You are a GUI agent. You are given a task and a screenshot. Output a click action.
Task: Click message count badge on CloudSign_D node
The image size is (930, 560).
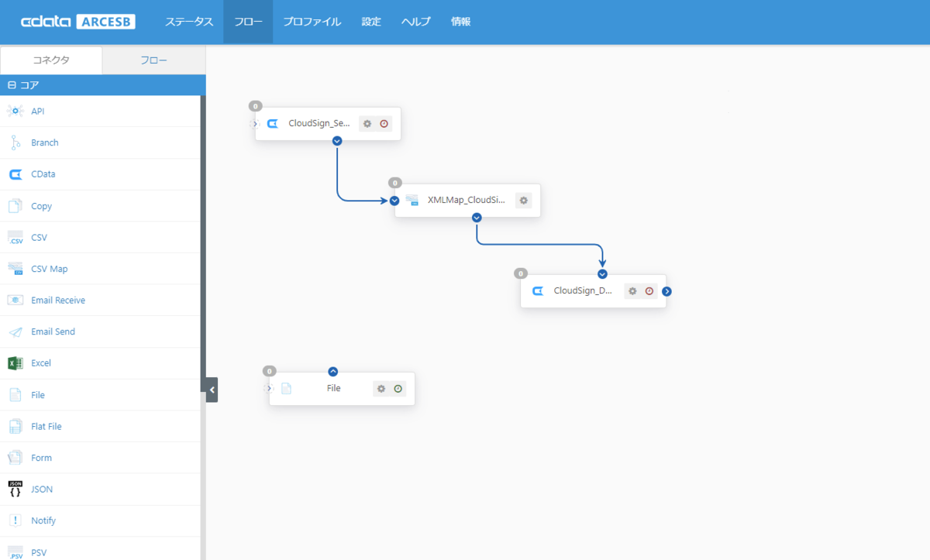(521, 273)
